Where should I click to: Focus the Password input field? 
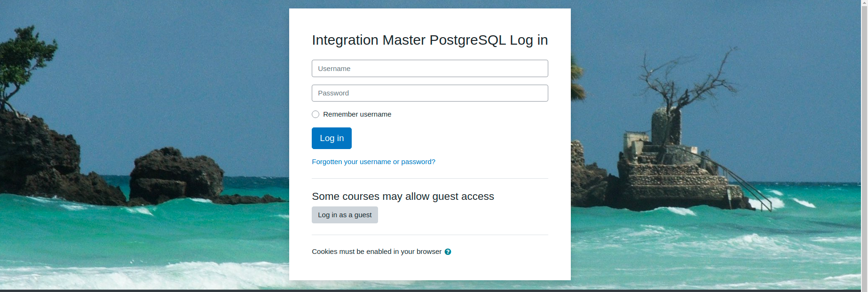coord(430,93)
